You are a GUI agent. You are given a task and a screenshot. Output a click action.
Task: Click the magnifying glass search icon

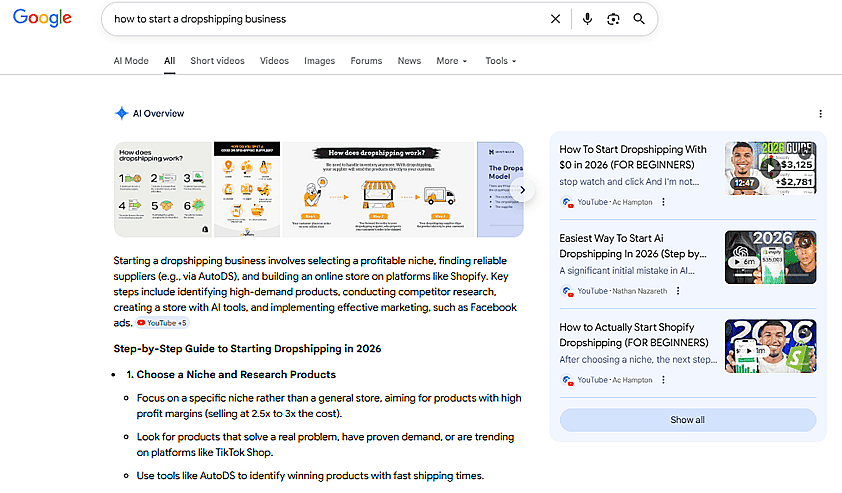click(638, 19)
